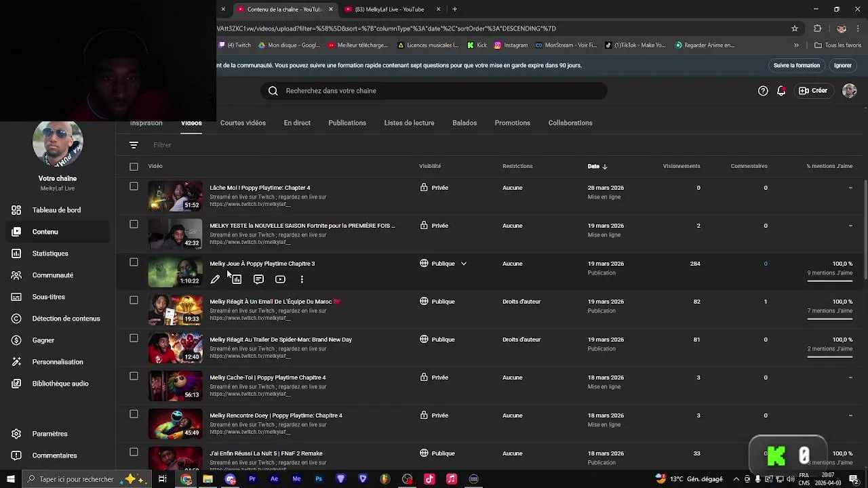Check the J'ai Enfin Réussi La Nuit 5 row
The image size is (868, 488).
[134, 452]
